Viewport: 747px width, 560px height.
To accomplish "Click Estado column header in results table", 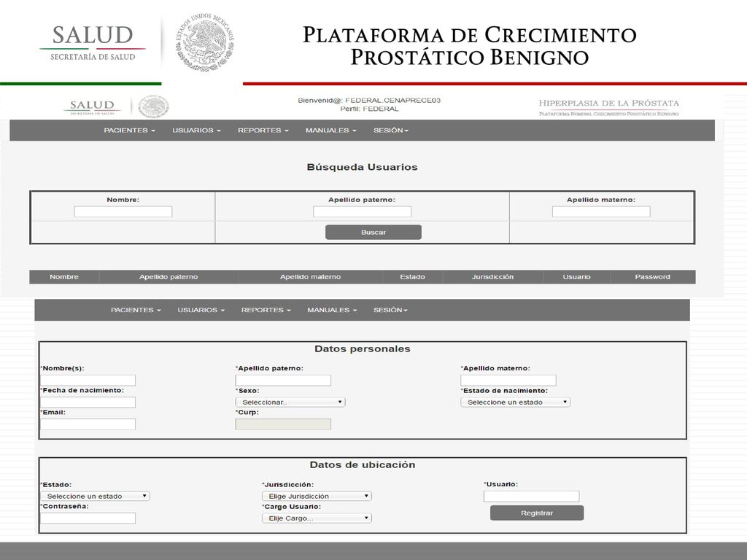I will 413,276.
